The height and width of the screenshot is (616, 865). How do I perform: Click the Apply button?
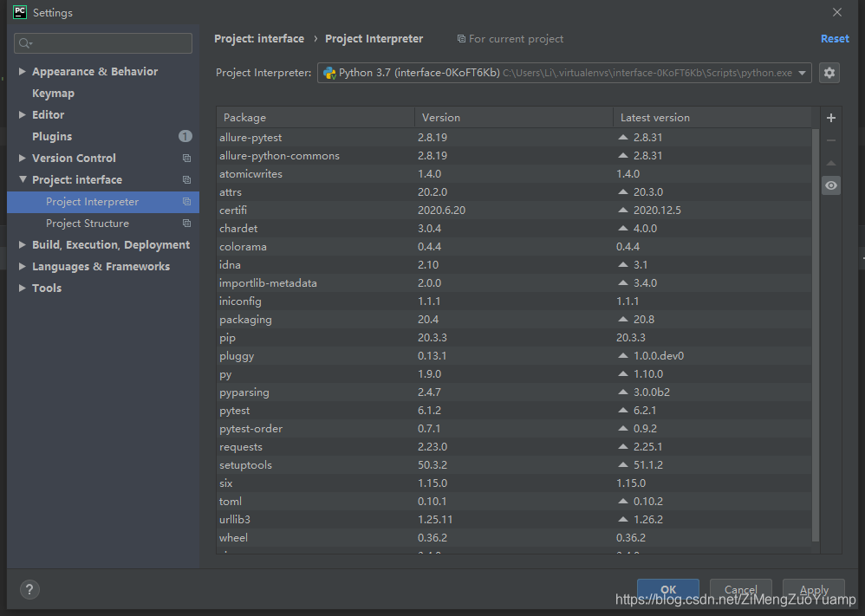814,589
